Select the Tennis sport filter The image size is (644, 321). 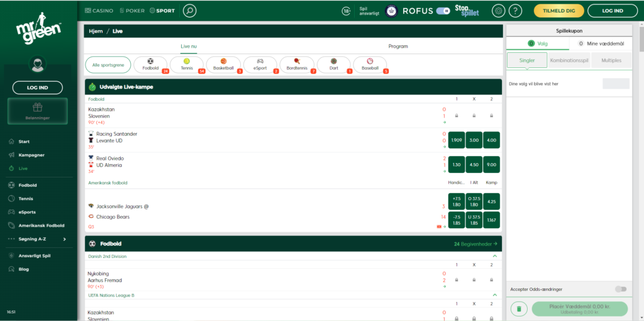coord(187,65)
